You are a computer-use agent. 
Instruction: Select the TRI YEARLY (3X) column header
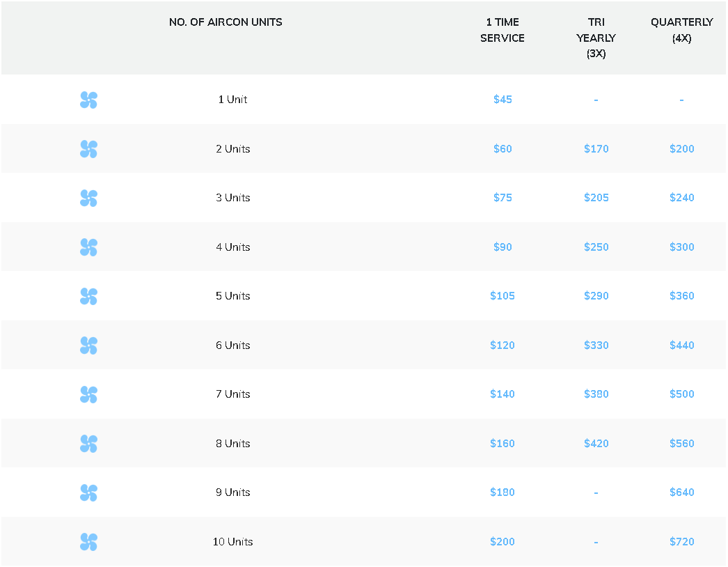click(x=596, y=38)
